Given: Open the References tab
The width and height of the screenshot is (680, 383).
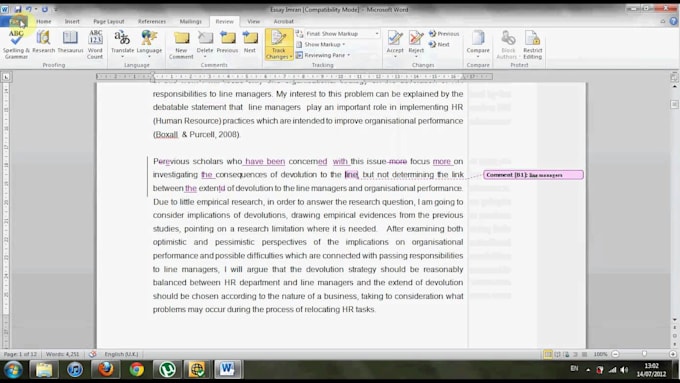Looking at the screenshot, I should (x=152, y=21).
